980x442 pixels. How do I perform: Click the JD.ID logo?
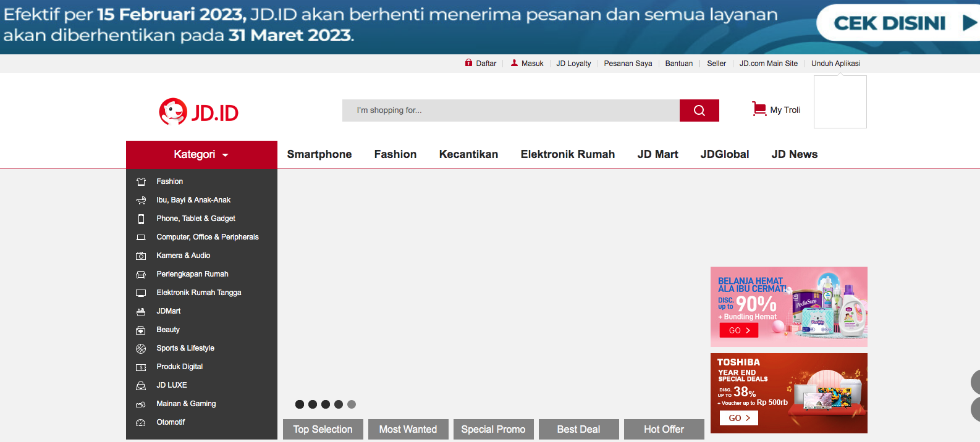click(x=198, y=112)
